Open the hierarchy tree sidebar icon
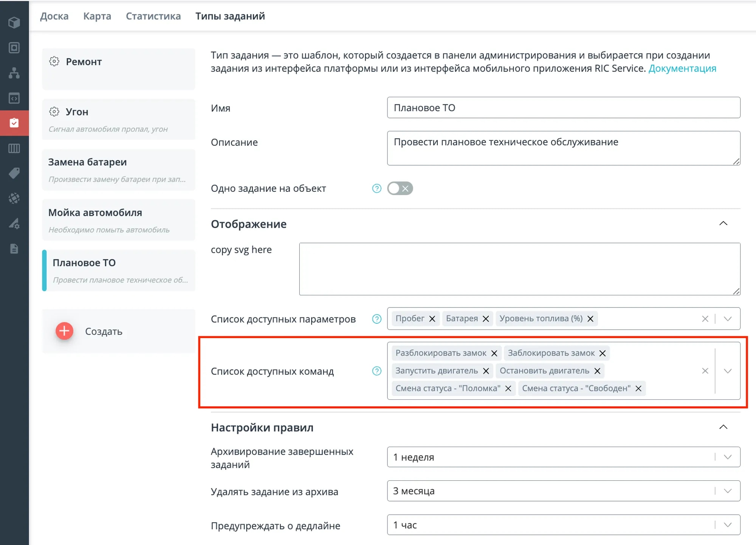 (14, 73)
